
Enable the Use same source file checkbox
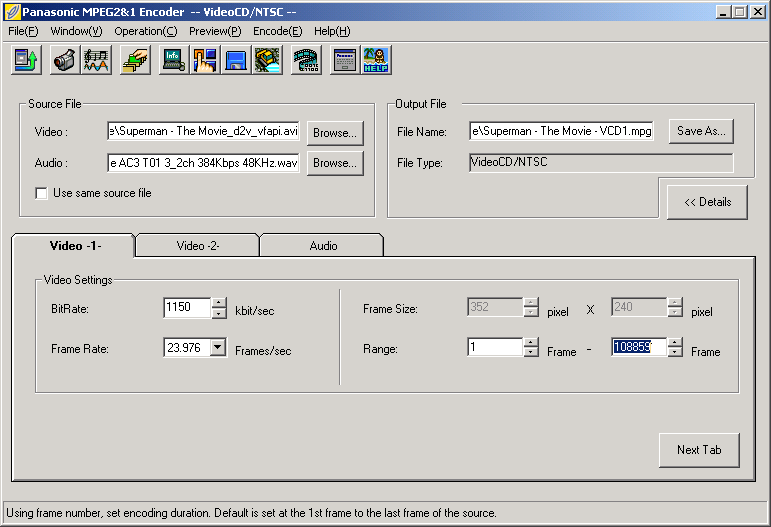click(x=42, y=193)
